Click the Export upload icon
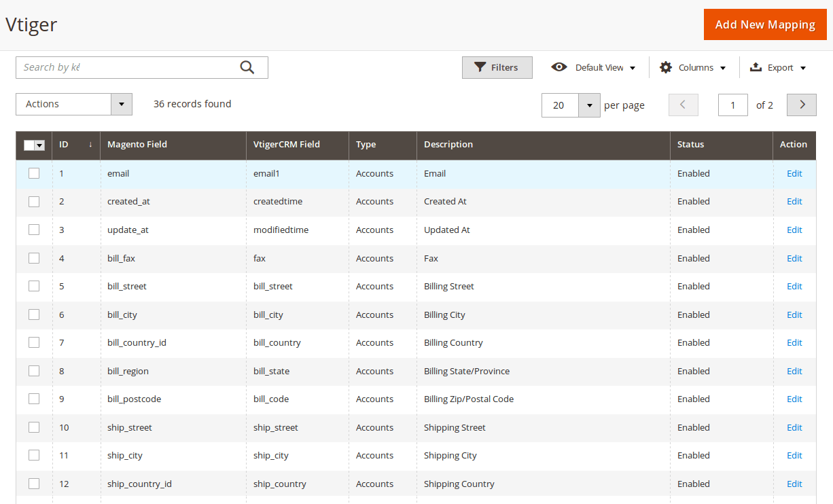The width and height of the screenshot is (833, 504). [756, 67]
